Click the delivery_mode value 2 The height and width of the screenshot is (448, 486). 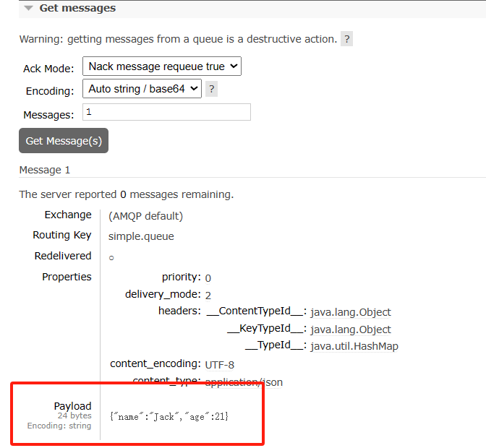click(x=208, y=295)
